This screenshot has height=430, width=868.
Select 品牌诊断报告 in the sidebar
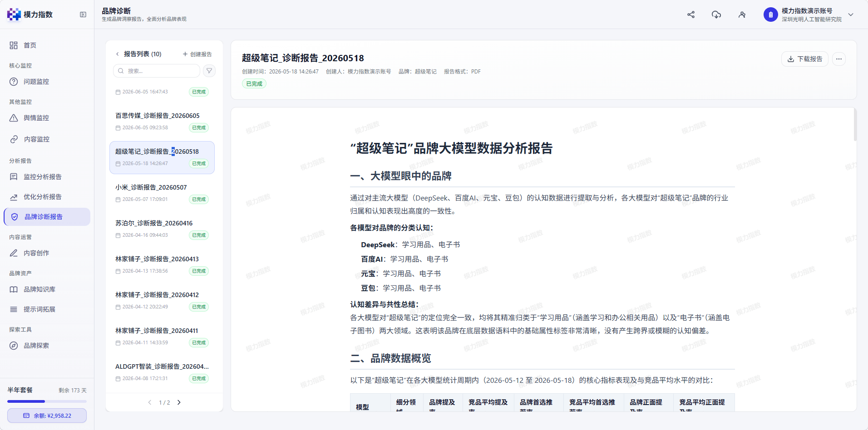coord(47,217)
